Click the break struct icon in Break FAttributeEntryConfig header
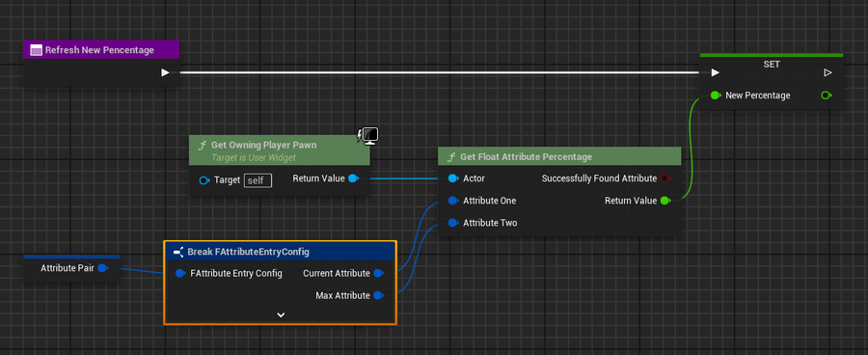The image size is (868, 355). click(178, 252)
